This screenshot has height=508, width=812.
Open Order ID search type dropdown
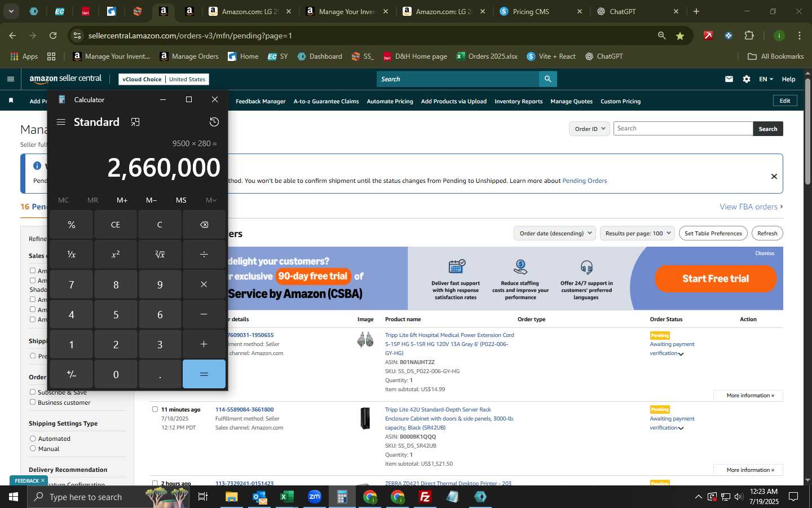click(x=589, y=129)
